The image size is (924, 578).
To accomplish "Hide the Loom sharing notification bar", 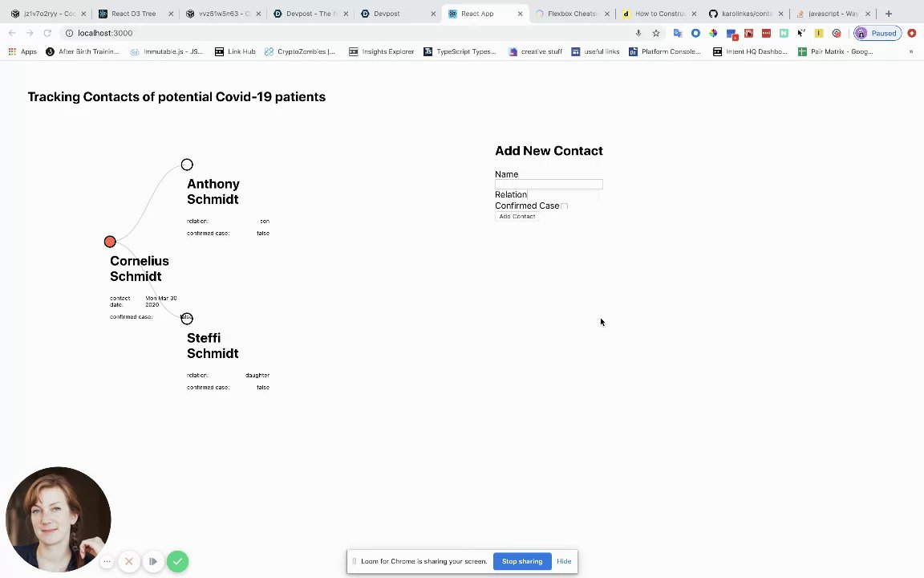I will (564, 561).
